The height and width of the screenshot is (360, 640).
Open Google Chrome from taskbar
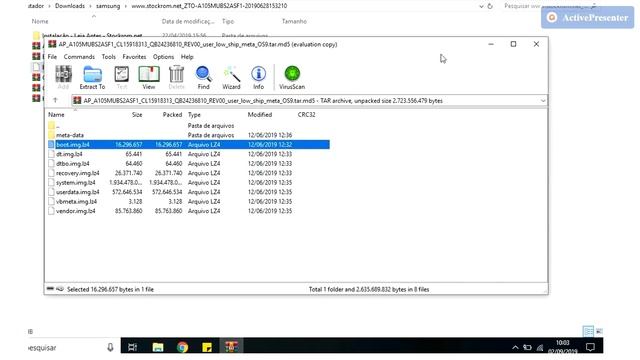tap(182, 347)
